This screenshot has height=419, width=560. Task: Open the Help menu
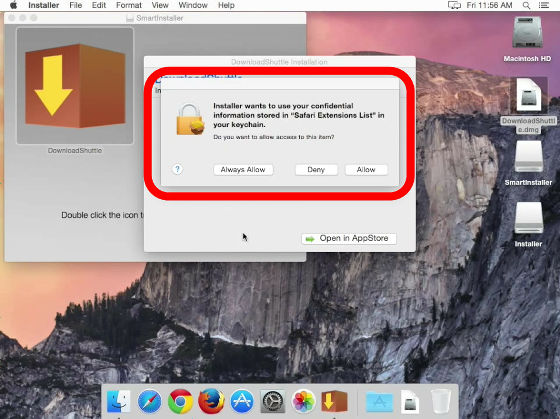[x=226, y=5]
